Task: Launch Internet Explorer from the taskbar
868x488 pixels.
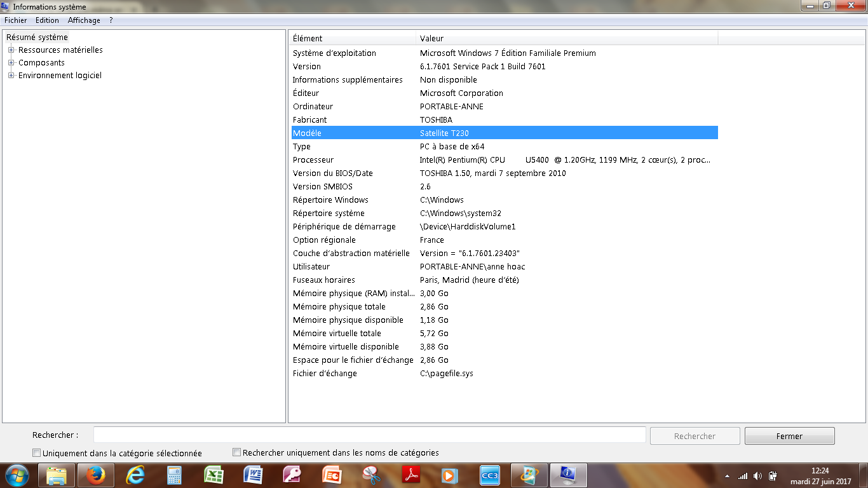Action: [135, 475]
